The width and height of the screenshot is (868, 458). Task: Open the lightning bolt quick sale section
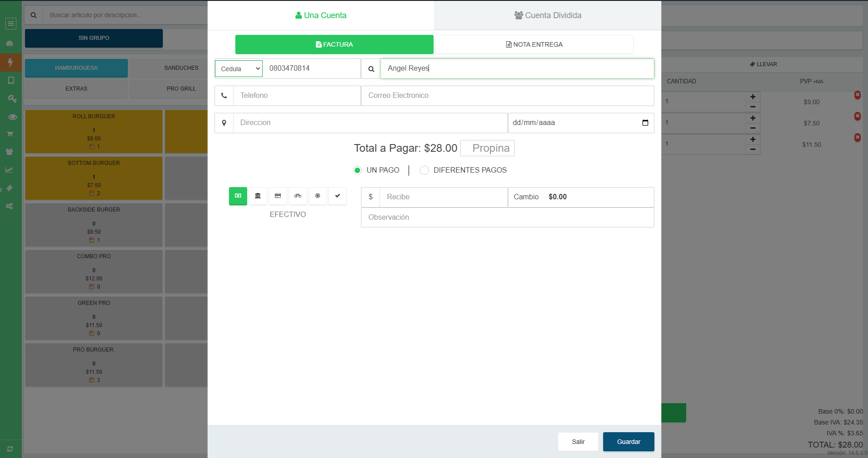(x=10, y=63)
